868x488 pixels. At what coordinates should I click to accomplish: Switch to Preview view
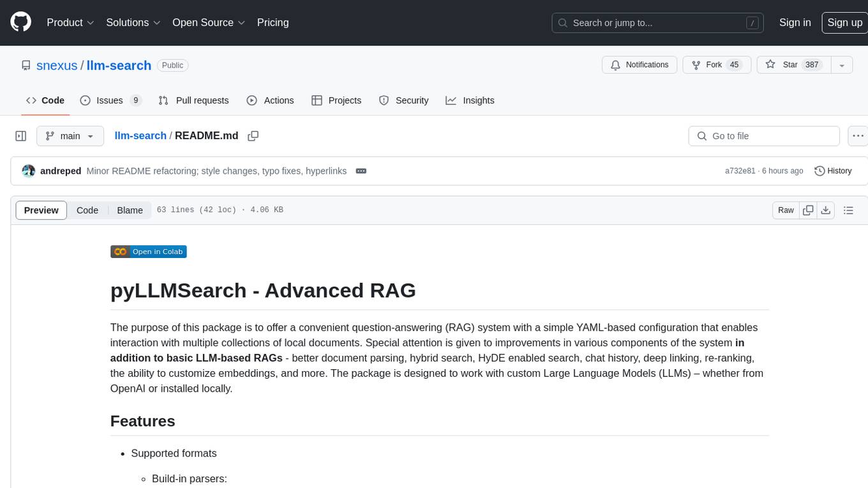tap(41, 210)
